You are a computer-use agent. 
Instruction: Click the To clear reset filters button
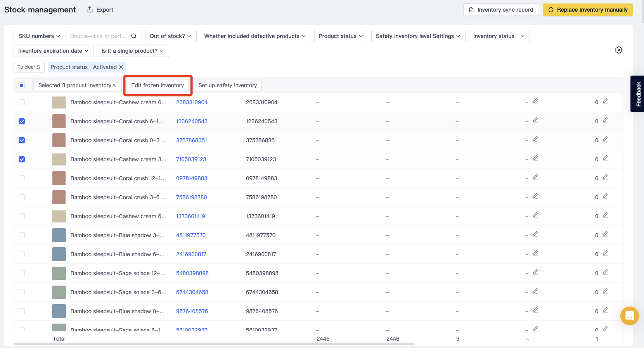[29, 67]
